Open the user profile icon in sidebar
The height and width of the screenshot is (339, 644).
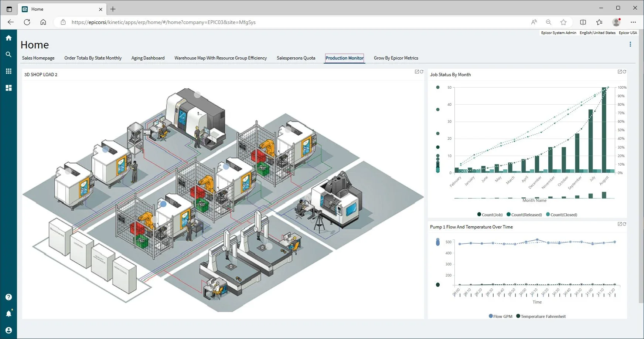8,330
